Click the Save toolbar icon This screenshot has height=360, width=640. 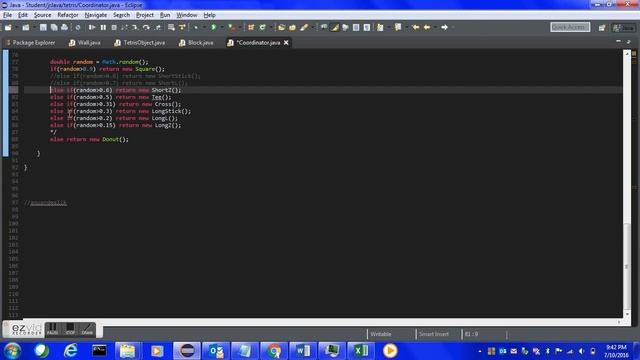click(x=43, y=27)
